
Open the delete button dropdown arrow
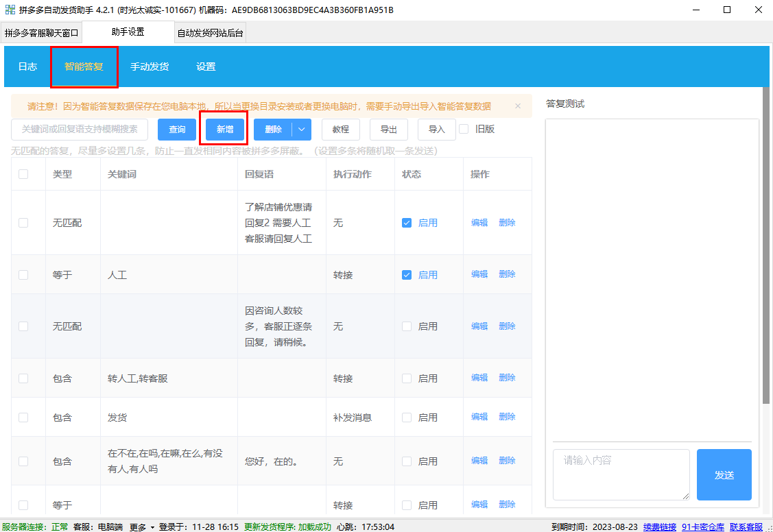click(302, 130)
